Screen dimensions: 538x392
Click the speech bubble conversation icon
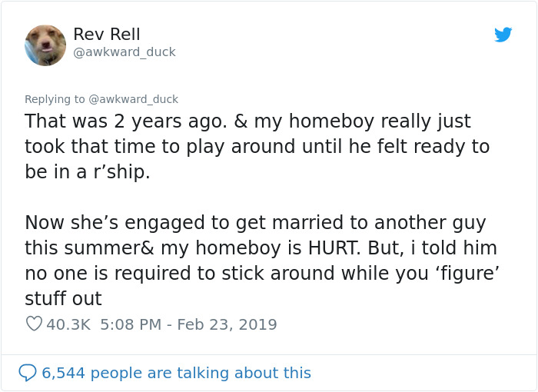point(27,373)
